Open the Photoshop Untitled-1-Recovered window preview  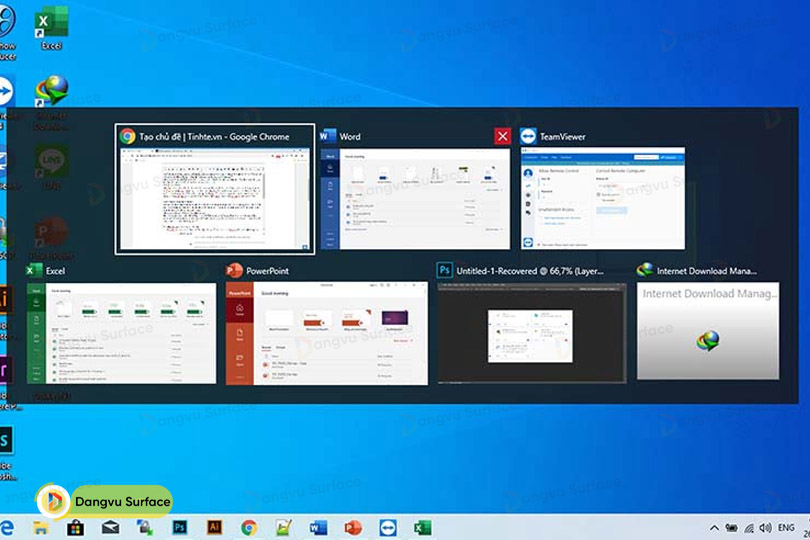tap(532, 333)
